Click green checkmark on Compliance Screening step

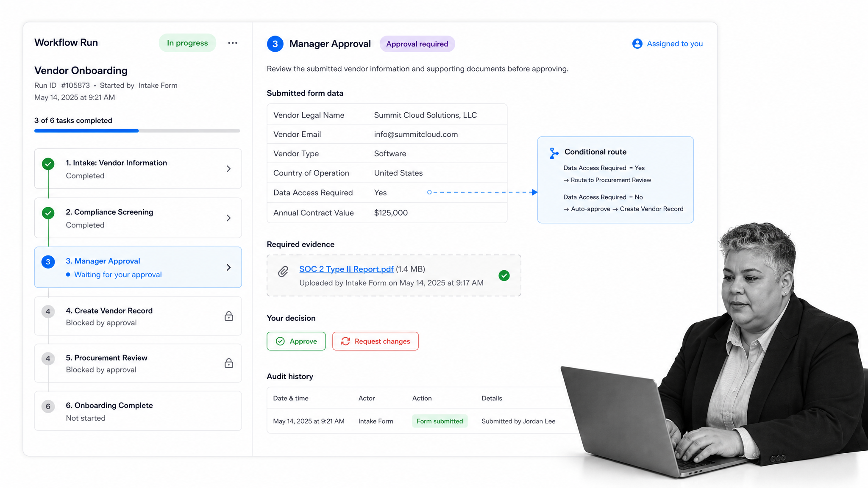pos(48,213)
